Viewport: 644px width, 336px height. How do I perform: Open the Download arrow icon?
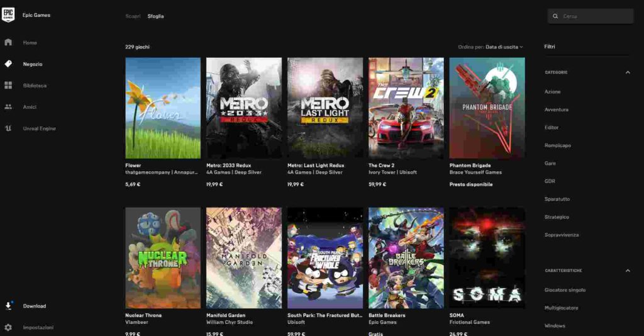tap(8, 306)
